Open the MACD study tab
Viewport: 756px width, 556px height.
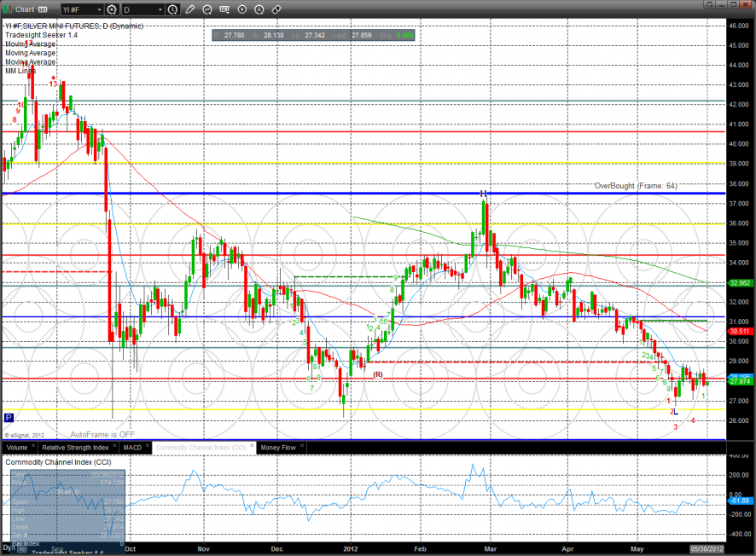[x=132, y=447]
